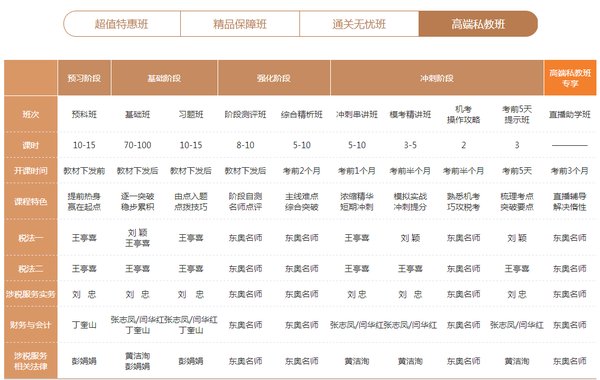Click the orange 高端私教班专享 header
600x380 pixels.
click(570, 78)
